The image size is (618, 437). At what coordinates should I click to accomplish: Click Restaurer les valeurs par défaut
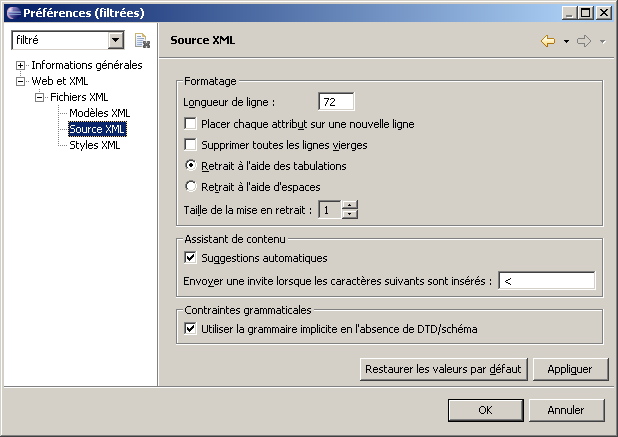pyautogui.click(x=443, y=369)
